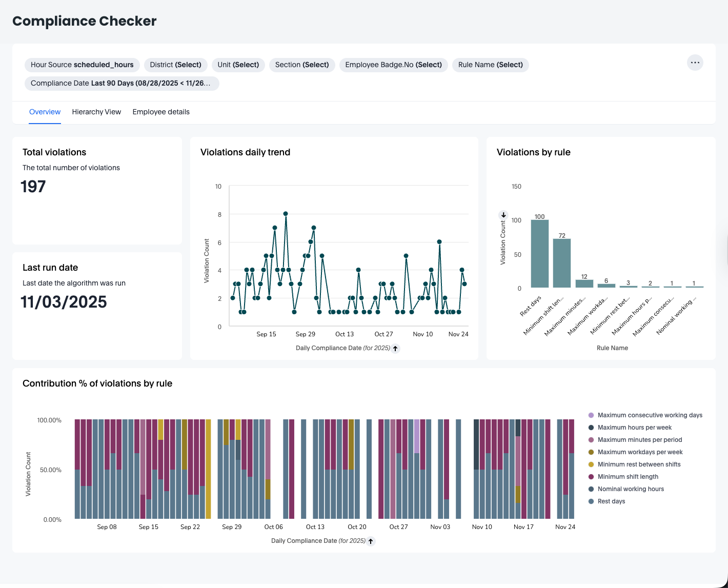728x588 pixels.
Task: Open the Unit filter selector
Action: pyautogui.click(x=238, y=65)
